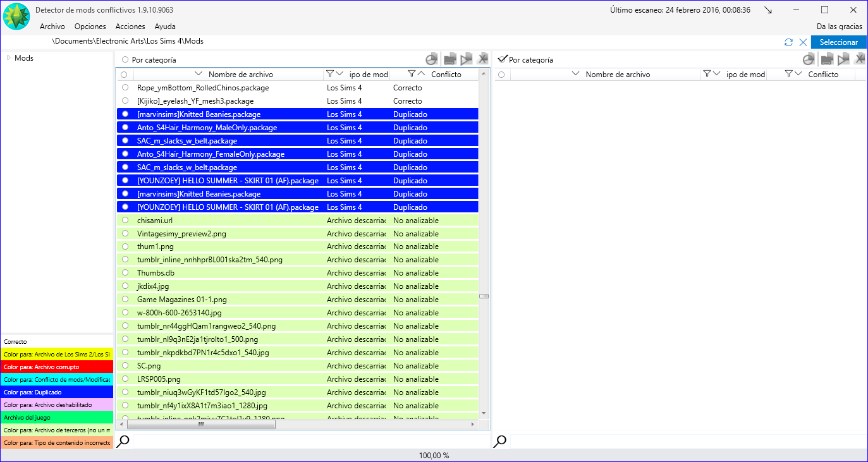Select radio for chisami.url row
The height and width of the screenshot is (462, 868).
pyautogui.click(x=125, y=220)
